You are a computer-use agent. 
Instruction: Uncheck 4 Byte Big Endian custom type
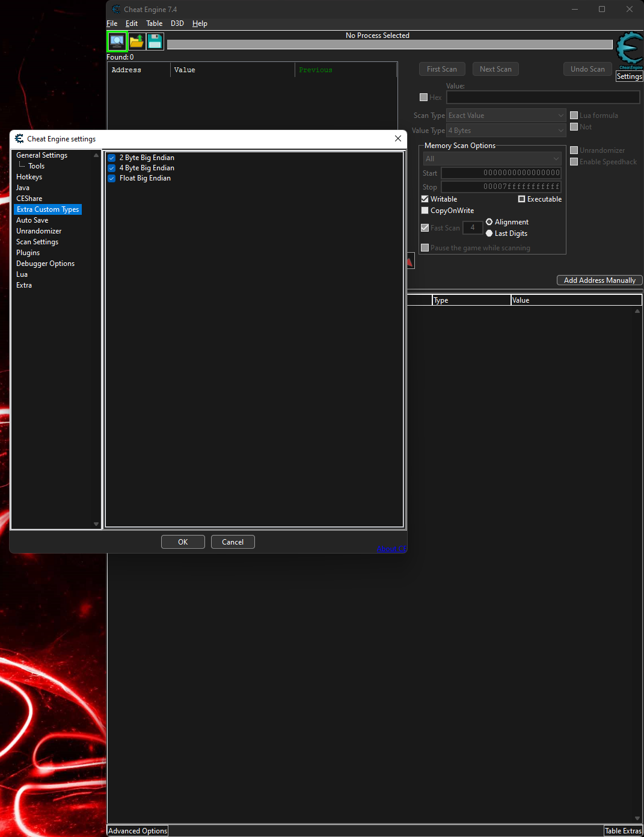112,168
